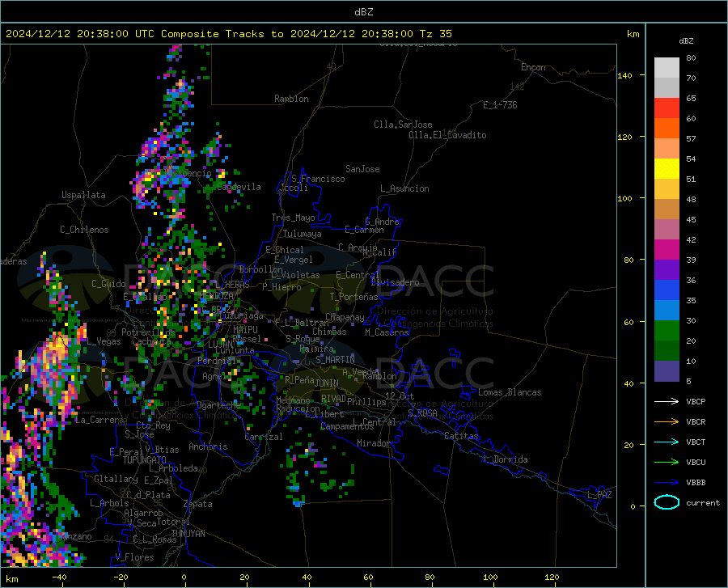This screenshot has width=728, height=588.
Task: Select the 35 dBZ blue color swatch
Action: [667, 311]
